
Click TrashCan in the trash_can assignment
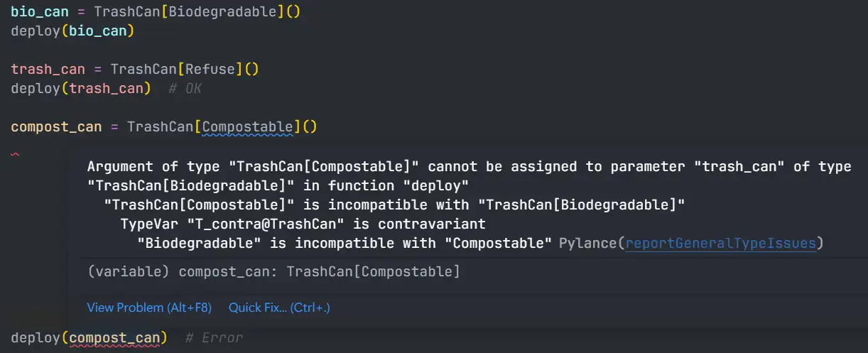143,70
